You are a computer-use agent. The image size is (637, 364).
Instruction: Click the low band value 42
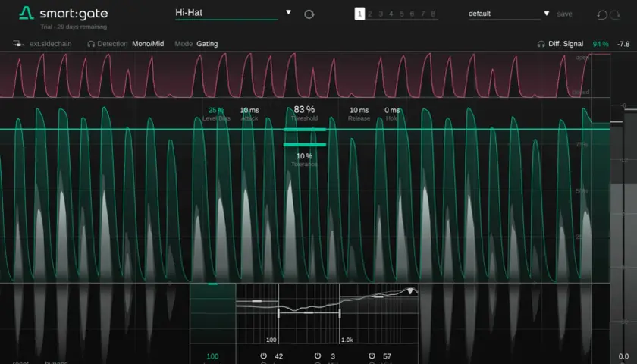tap(279, 356)
